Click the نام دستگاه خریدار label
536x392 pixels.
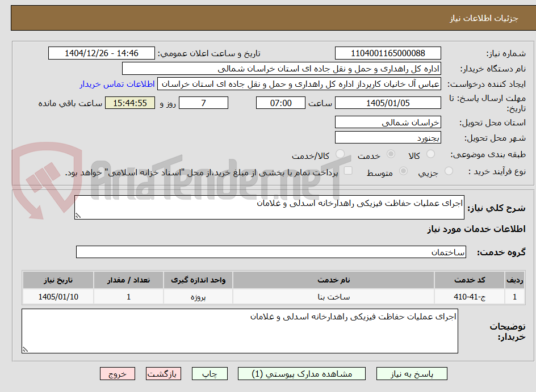493,69
